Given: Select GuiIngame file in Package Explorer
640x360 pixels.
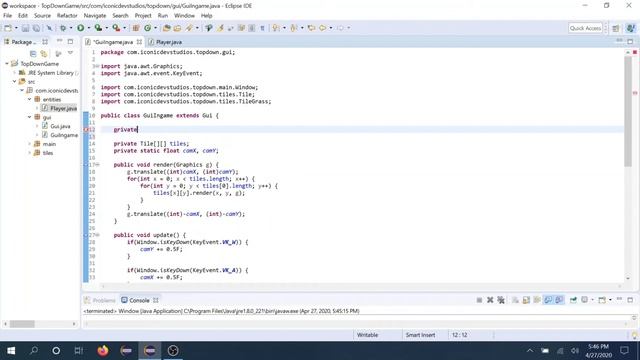Looking at the screenshot, I should coord(64,135).
